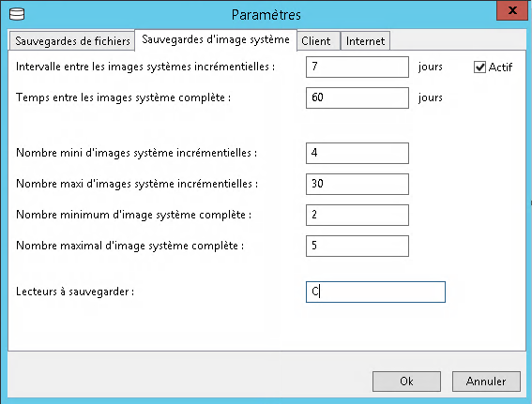The width and height of the screenshot is (532, 404).
Task: Switch to Sauvegardes de fichiers tab
Action: [72, 41]
